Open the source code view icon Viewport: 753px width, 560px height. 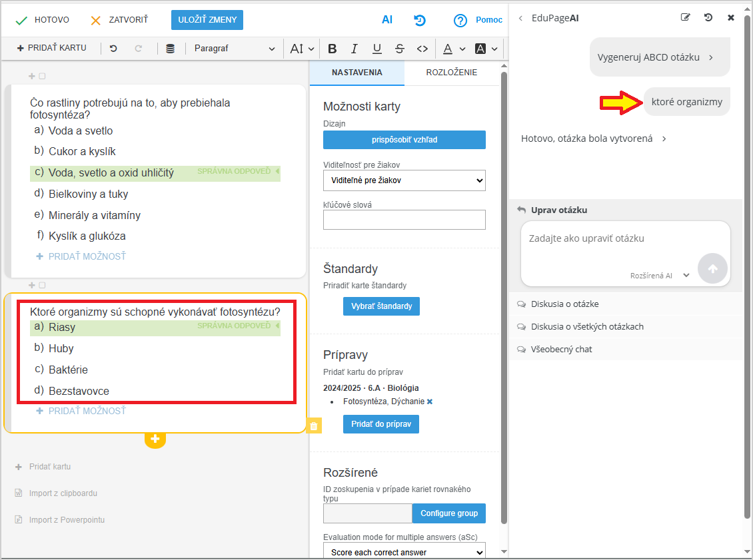[422, 49]
